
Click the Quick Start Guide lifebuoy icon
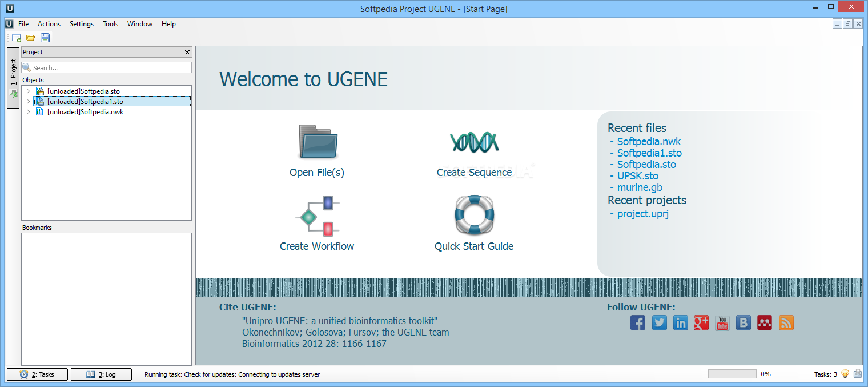tap(474, 214)
